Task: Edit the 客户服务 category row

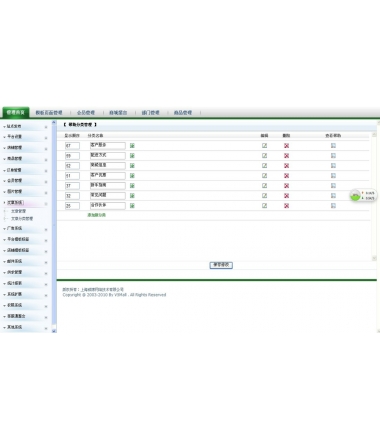Action: pos(264,146)
